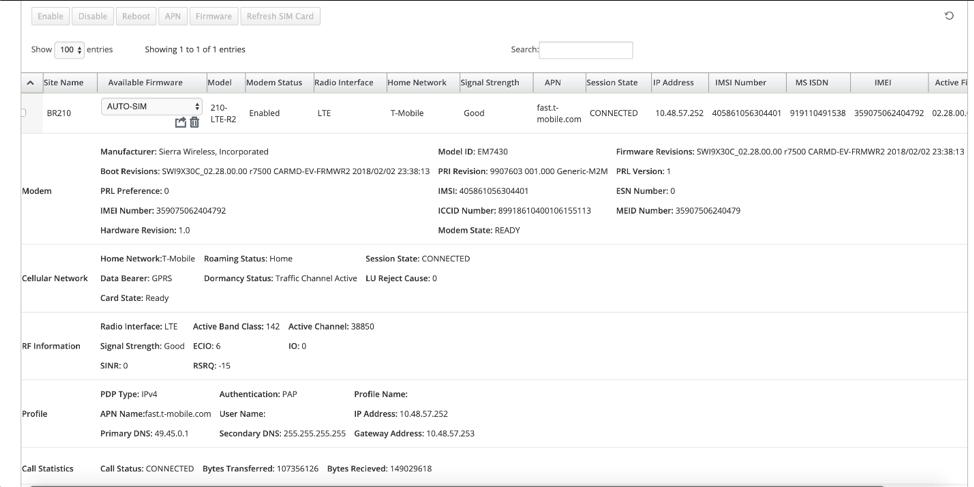The image size is (974, 487).
Task: Click IP address cell 10.48.57.252
Action: (x=680, y=113)
